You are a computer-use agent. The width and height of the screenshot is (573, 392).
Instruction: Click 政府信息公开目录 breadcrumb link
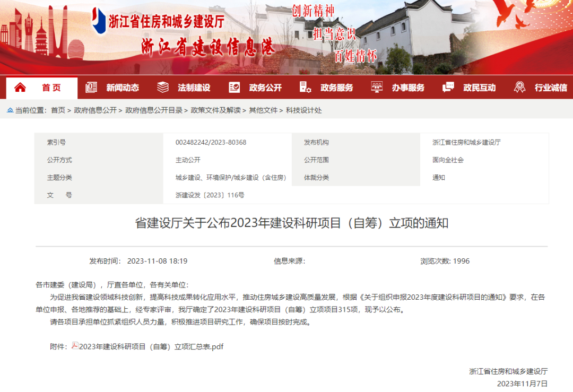[x=154, y=110]
